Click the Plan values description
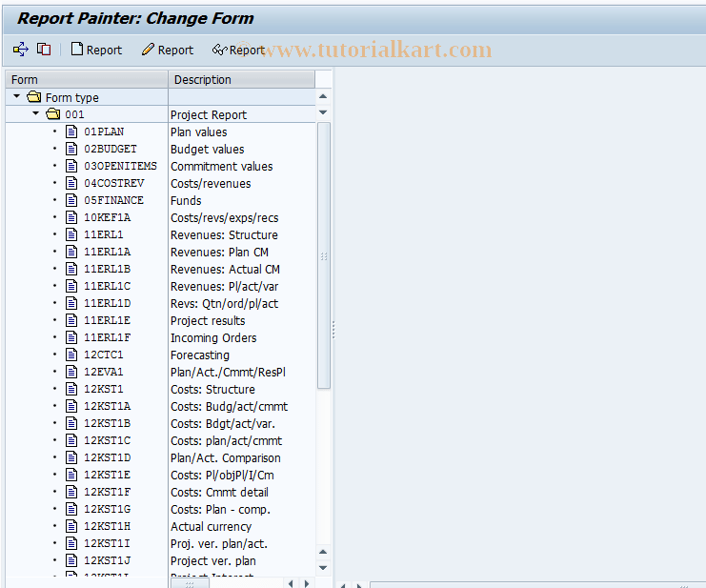706x588 pixels. click(x=198, y=132)
